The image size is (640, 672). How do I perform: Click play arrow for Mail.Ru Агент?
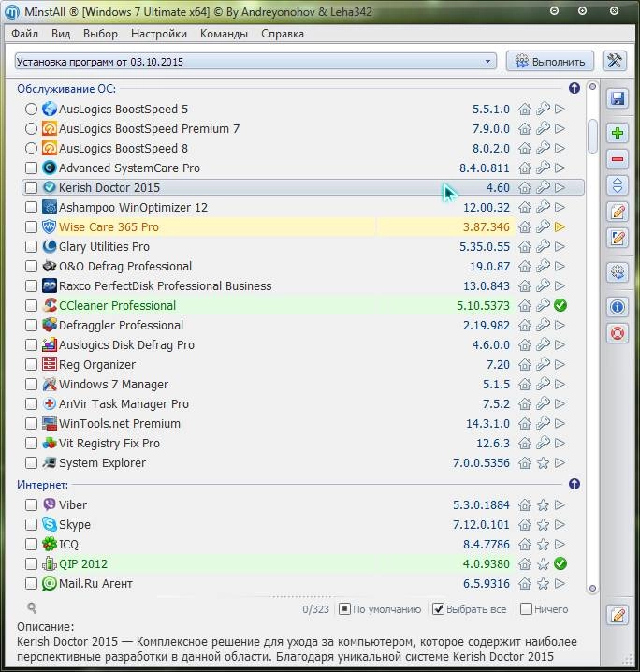click(x=560, y=583)
